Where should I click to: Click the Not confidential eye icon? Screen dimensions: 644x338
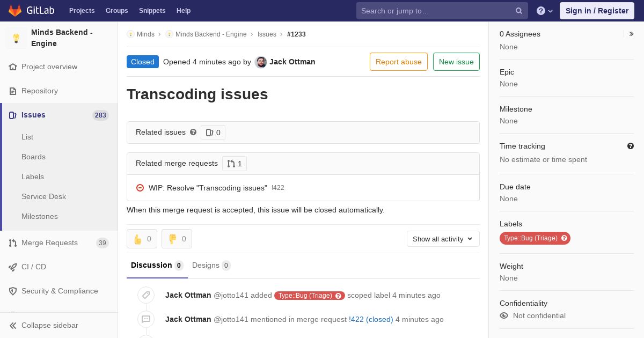pos(504,316)
